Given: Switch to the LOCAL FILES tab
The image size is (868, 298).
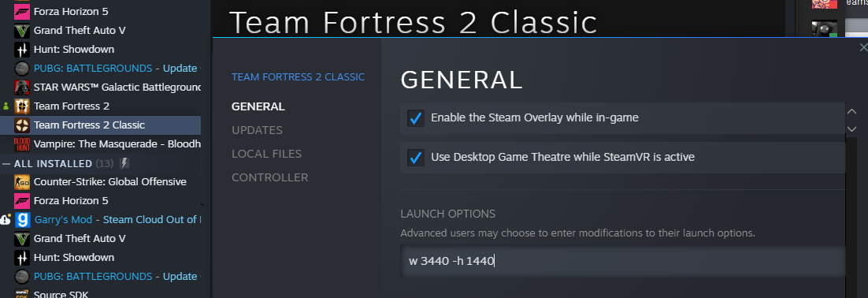Looking at the screenshot, I should 266,154.
